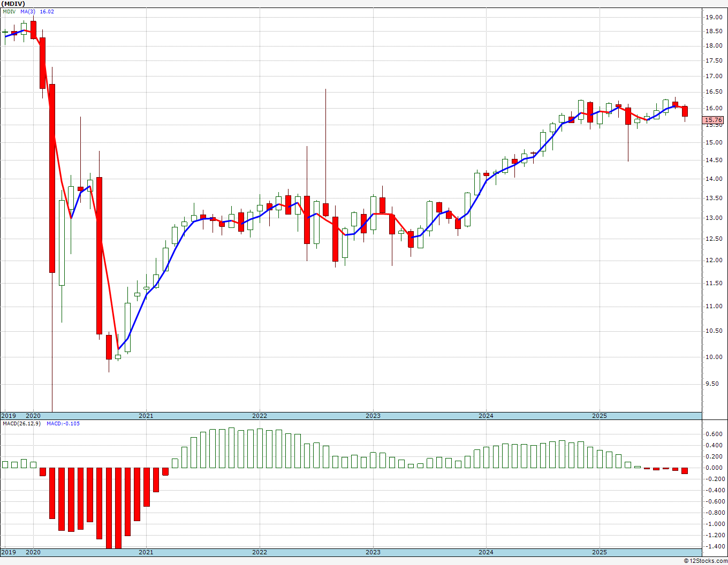Click 2024 on the price chart time axis
The image size is (728, 565).
tap(486, 416)
